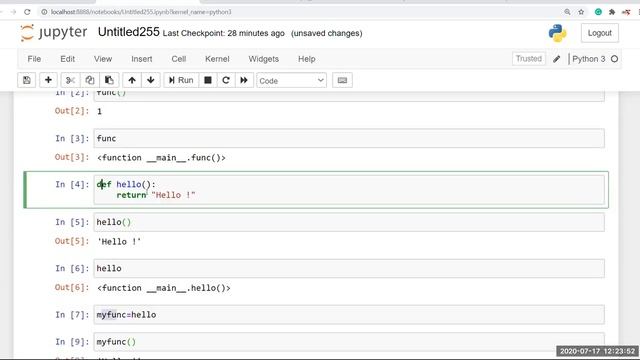This screenshot has height=360, width=640.
Task: Click the pencil edit mode icon
Action: click(556, 59)
